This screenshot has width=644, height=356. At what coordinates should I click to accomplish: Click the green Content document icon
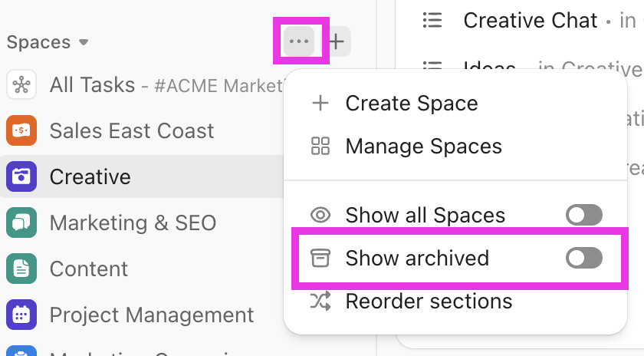tap(21, 269)
